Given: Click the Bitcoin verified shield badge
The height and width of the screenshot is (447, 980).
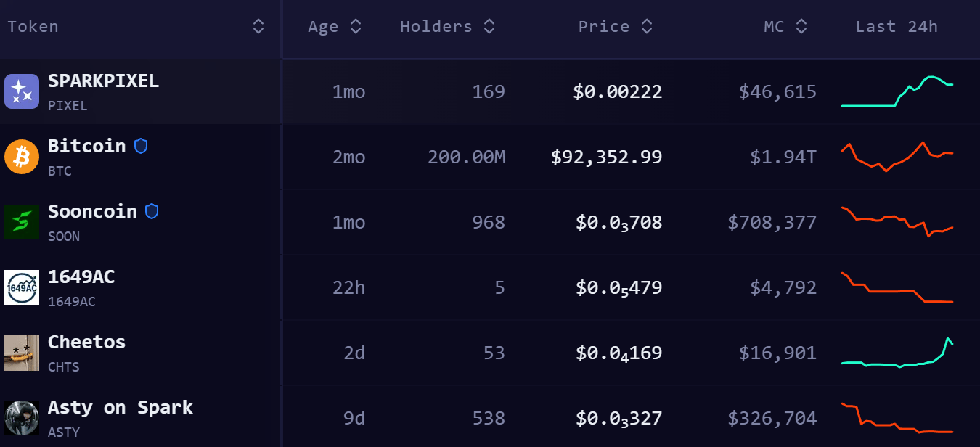Looking at the screenshot, I should pos(141,146).
